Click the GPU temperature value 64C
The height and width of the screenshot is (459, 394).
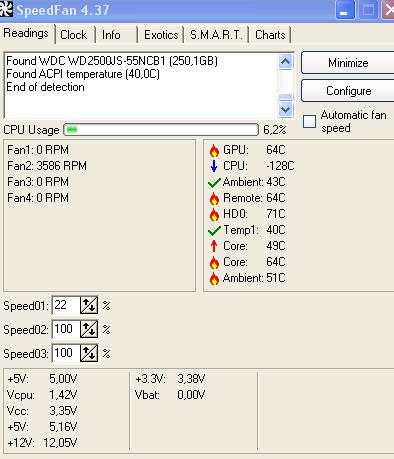276,150
